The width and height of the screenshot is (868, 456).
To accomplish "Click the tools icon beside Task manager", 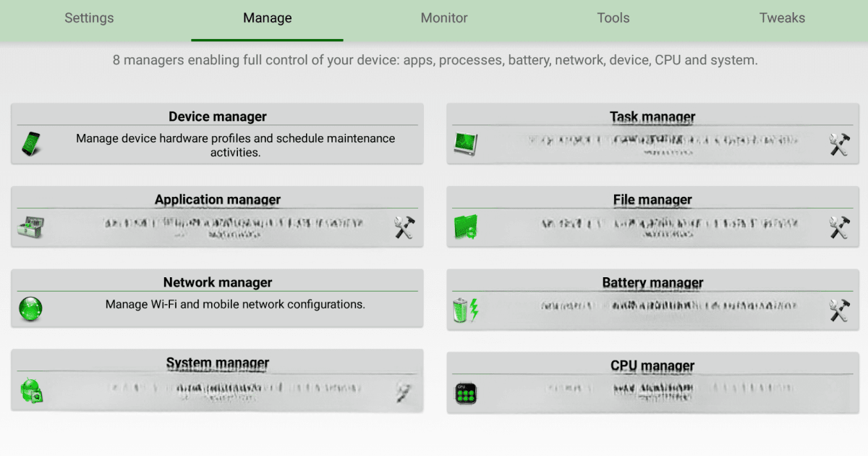I will pos(838,144).
